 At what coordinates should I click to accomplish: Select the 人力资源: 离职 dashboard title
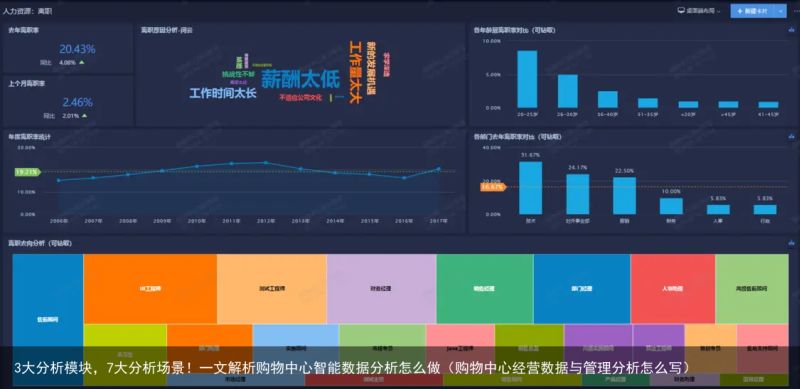tap(28, 11)
